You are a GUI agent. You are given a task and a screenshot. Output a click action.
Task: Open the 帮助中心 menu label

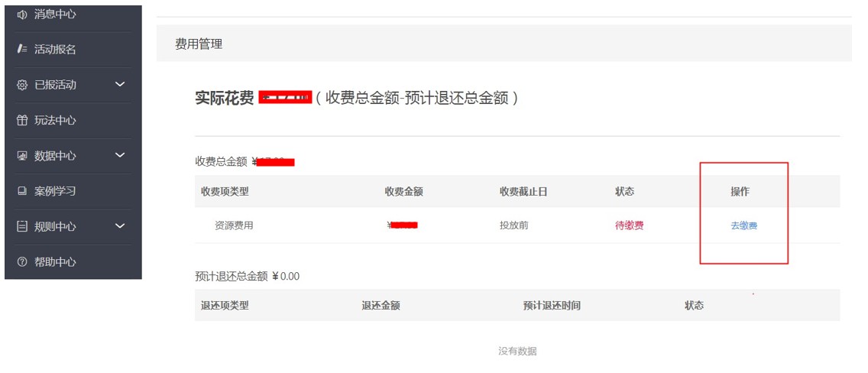point(55,262)
